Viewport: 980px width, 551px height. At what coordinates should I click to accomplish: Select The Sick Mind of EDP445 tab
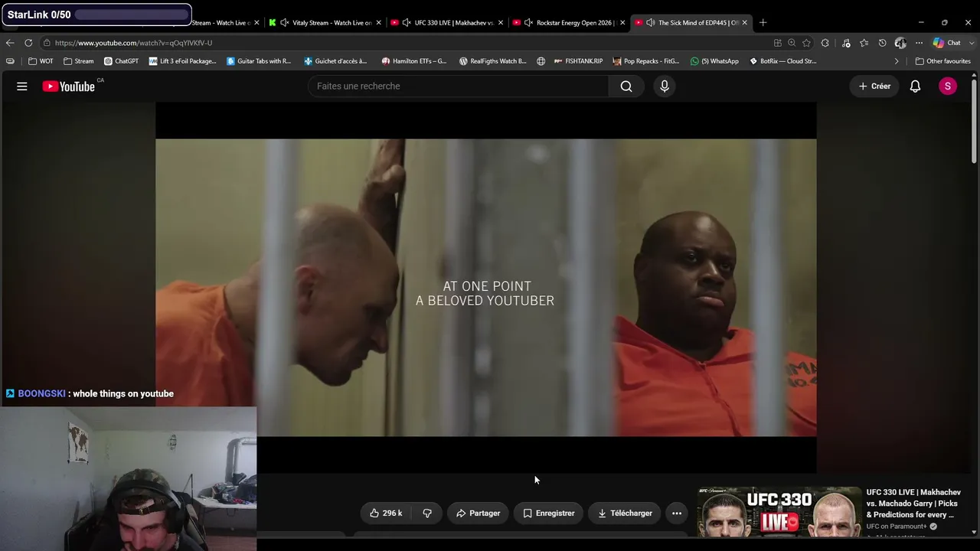[691, 23]
